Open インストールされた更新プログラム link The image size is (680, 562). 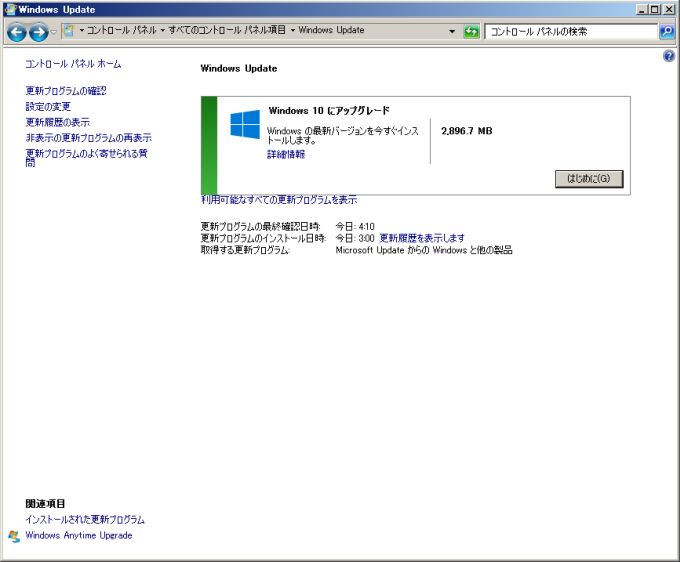[x=85, y=520]
